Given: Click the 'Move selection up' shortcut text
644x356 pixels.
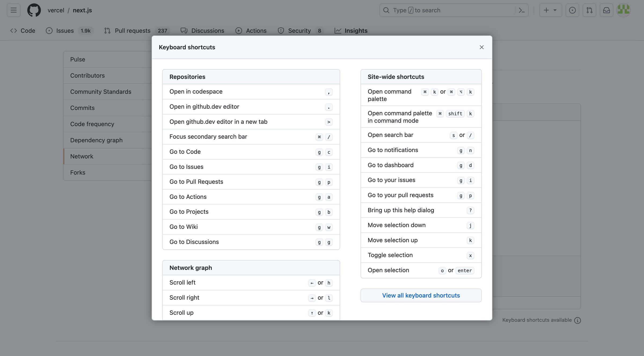Looking at the screenshot, I should 393,240.
